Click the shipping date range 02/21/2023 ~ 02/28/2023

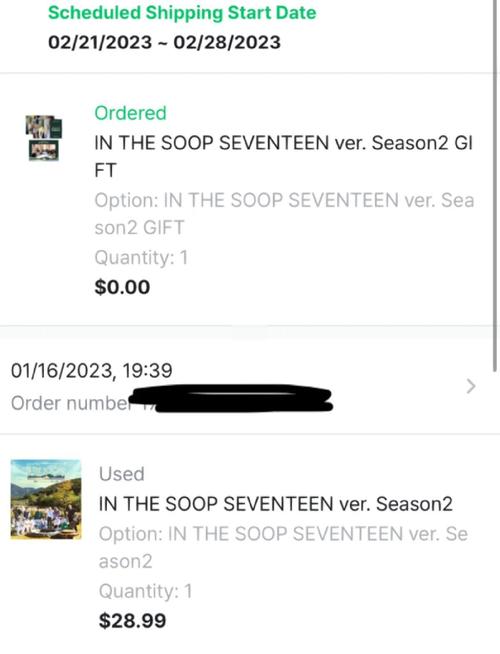point(164,43)
